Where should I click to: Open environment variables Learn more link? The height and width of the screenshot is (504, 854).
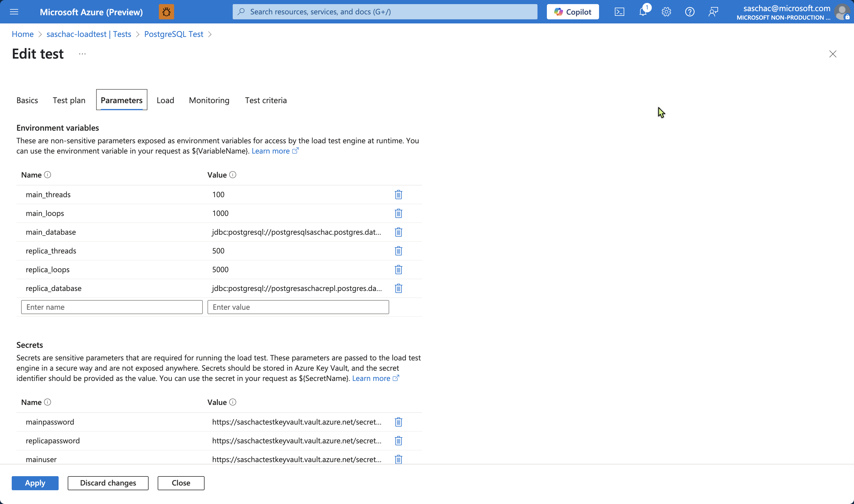click(275, 151)
